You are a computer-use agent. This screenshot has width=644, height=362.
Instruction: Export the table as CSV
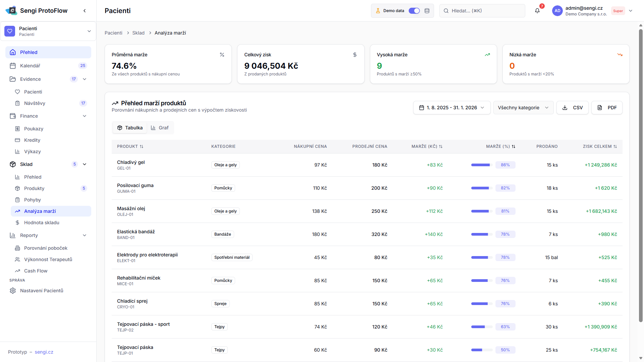tap(572, 108)
